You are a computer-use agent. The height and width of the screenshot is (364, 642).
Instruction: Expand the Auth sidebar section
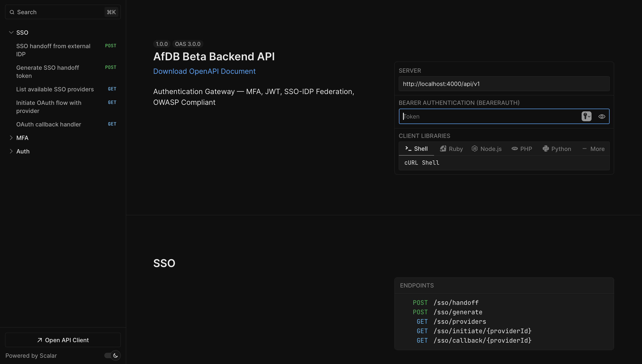(x=11, y=151)
